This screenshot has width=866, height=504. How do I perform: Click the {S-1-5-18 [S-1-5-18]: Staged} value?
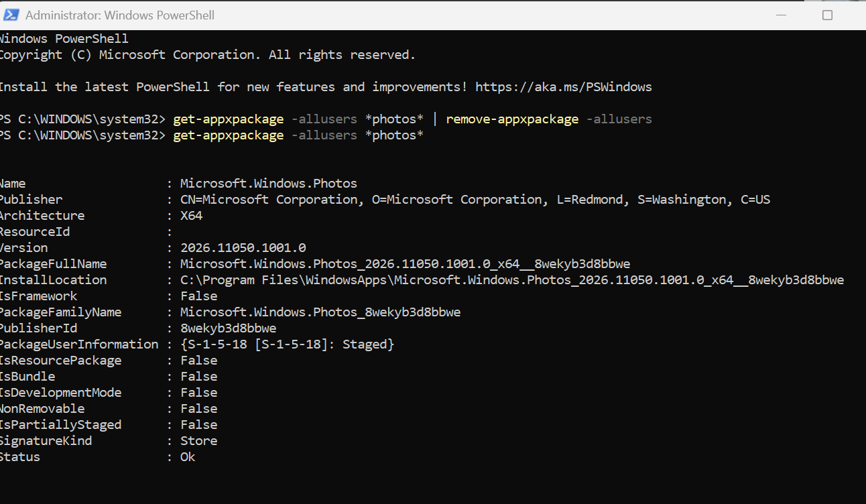pos(287,344)
